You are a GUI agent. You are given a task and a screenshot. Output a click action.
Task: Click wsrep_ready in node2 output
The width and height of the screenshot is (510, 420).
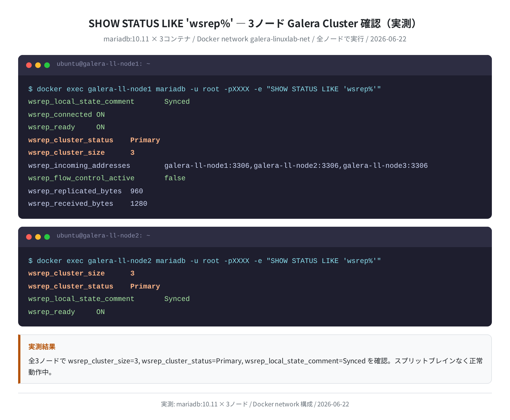coord(52,312)
